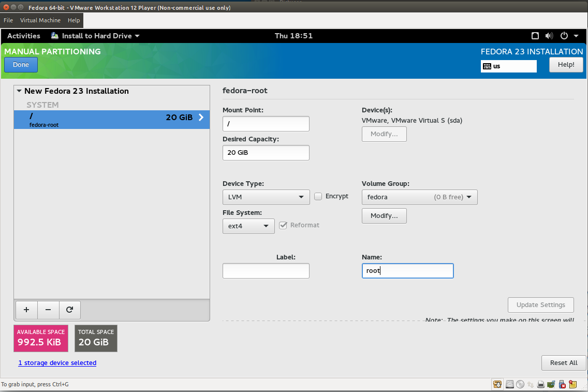588x392 pixels.
Task: Open the VMware File menu
Action: [x=8, y=20]
